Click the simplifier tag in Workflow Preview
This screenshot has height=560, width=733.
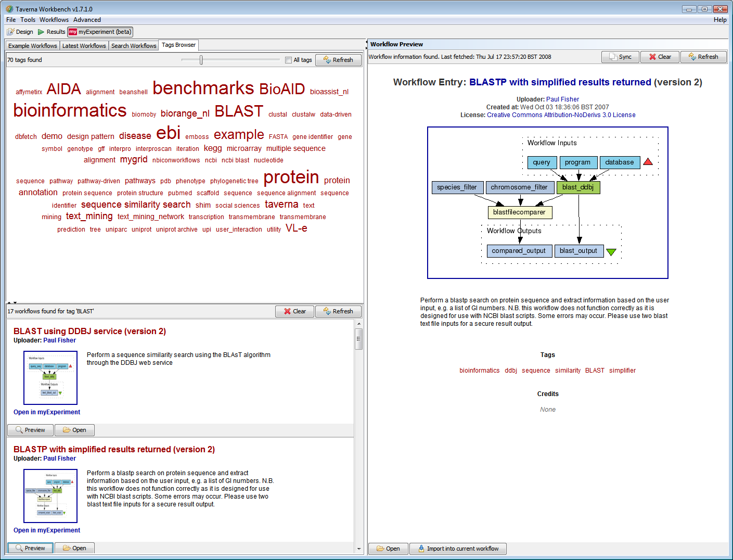tap(622, 371)
